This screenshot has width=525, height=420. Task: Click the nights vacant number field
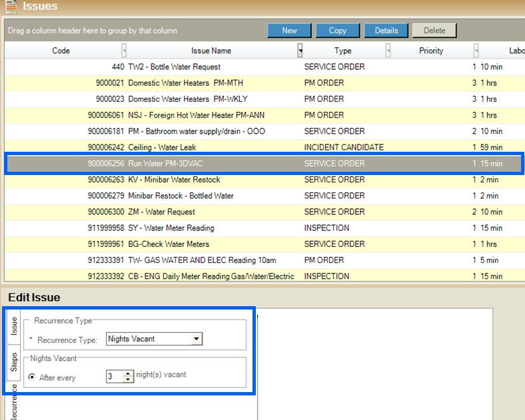(115, 377)
